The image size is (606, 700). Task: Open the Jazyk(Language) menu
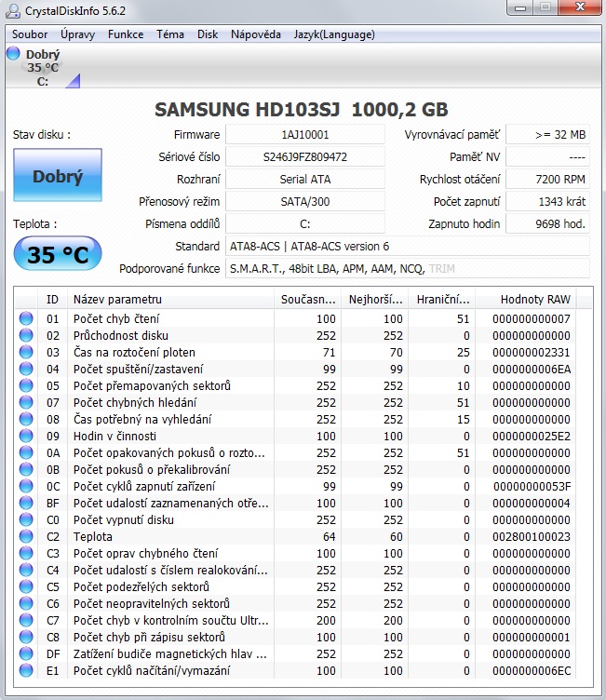(334, 34)
